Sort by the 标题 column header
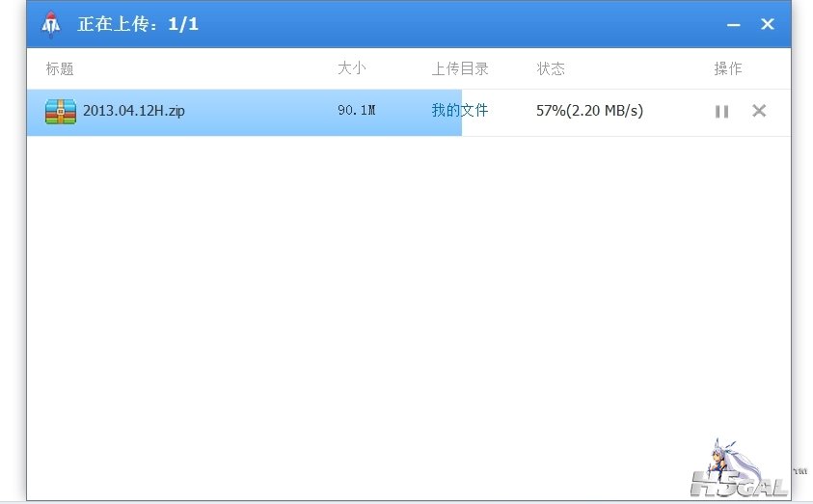This screenshot has height=504, width=813. click(x=60, y=69)
